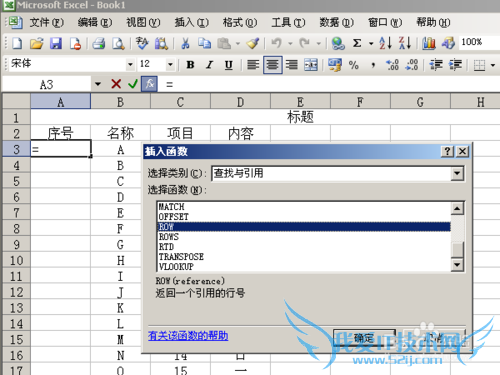This screenshot has width=500, height=375.
Task: Open the 插入 (Insert) menu
Action: (x=192, y=22)
